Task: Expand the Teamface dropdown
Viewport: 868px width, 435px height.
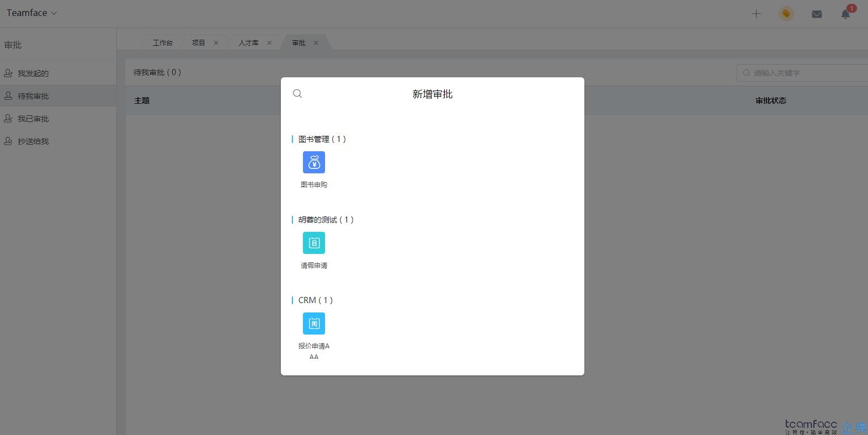Action: click(x=31, y=13)
